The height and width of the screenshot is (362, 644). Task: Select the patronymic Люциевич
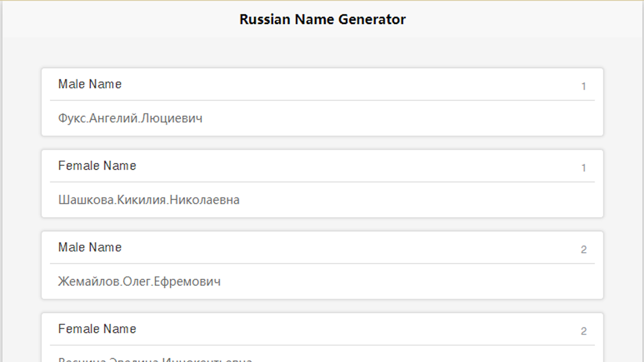tap(172, 119)
